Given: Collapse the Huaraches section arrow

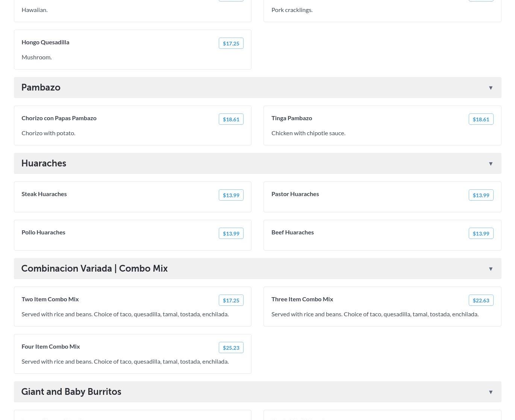Looking at the screenshot, I should pos(491,163).
